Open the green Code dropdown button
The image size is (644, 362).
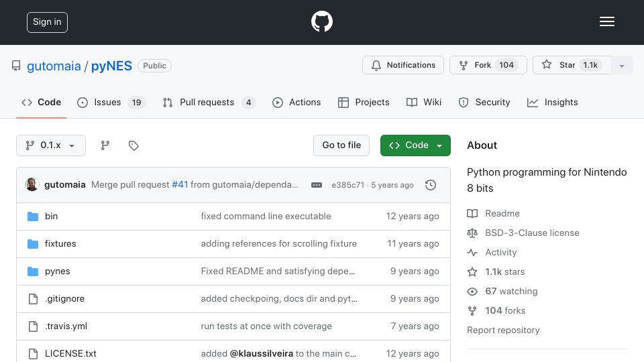coord(415,145)
